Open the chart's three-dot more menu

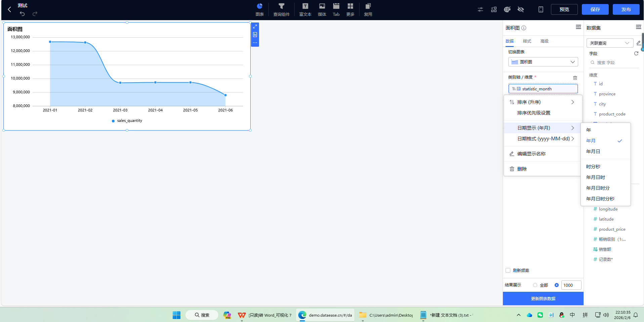click(255, 43)
